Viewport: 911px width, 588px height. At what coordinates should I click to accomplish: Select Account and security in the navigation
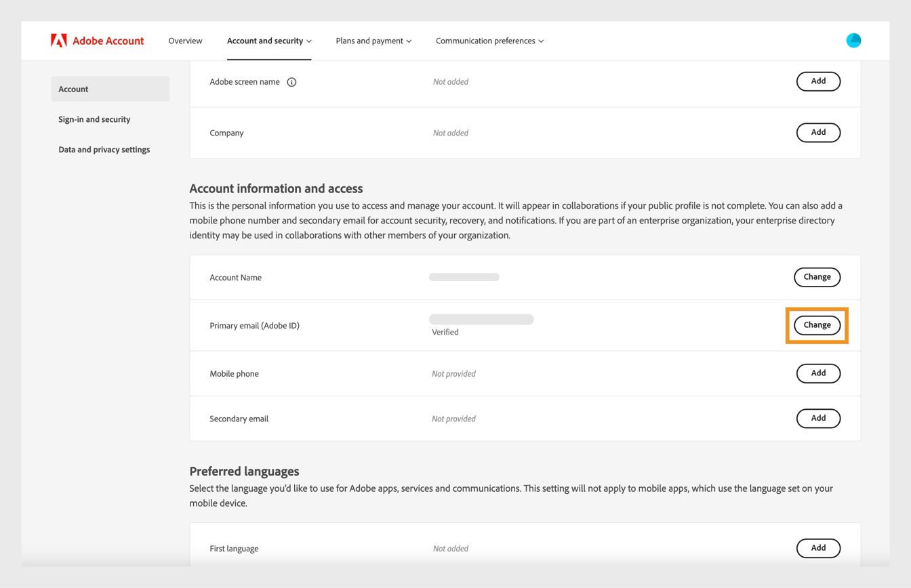pos(268,41)
